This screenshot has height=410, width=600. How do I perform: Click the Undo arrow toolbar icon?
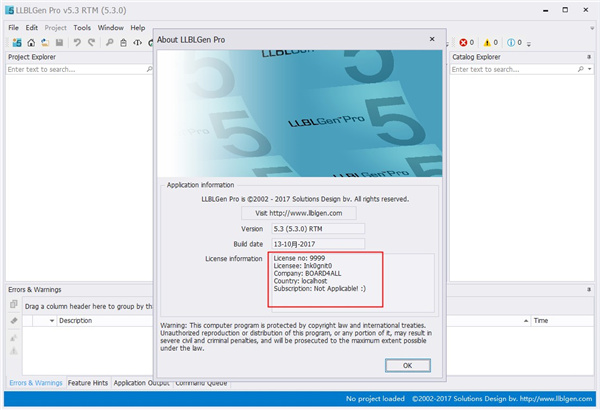click(x=77, y=42)
